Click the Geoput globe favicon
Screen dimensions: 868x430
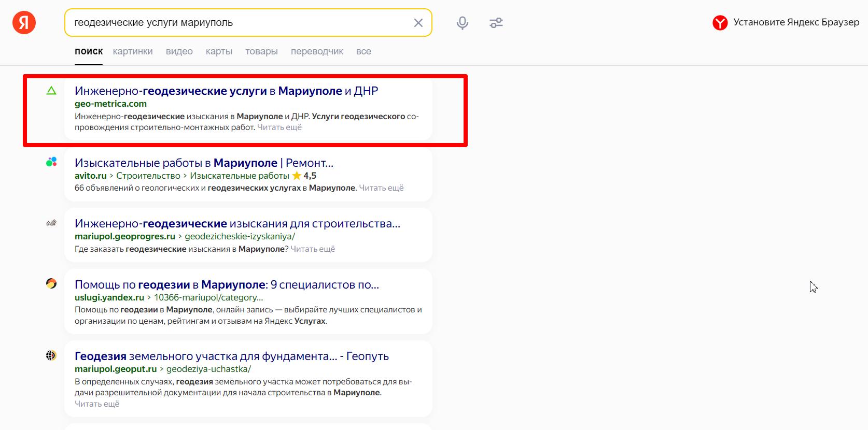(51, 355)
